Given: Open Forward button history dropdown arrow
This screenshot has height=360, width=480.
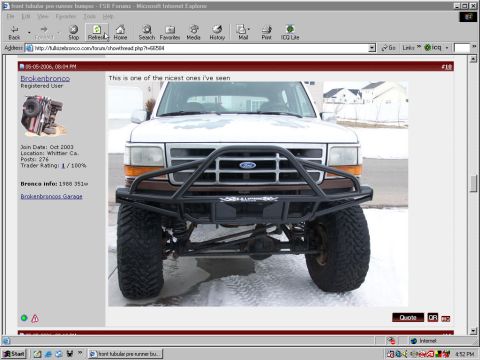Looking at the screenshot, I should click(59, 33).
